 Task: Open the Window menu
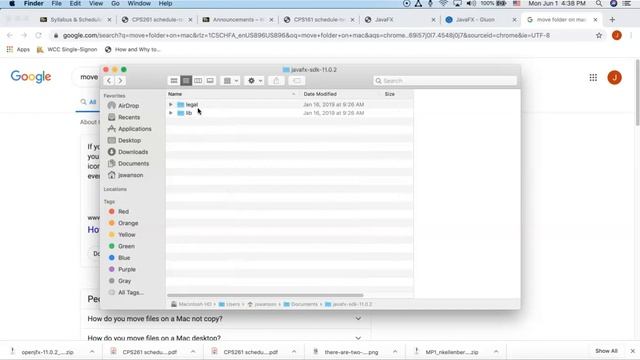pos(139,4)
